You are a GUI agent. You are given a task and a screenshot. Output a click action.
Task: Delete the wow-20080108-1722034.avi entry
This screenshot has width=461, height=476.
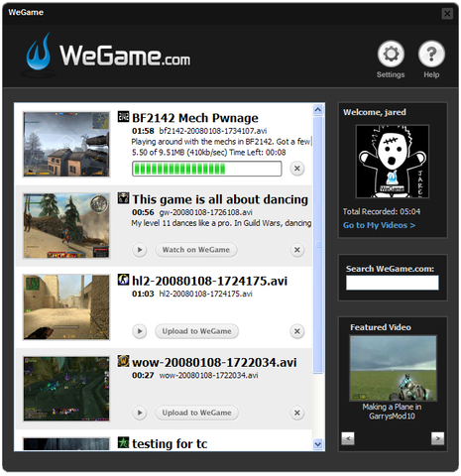pos(297,413)
